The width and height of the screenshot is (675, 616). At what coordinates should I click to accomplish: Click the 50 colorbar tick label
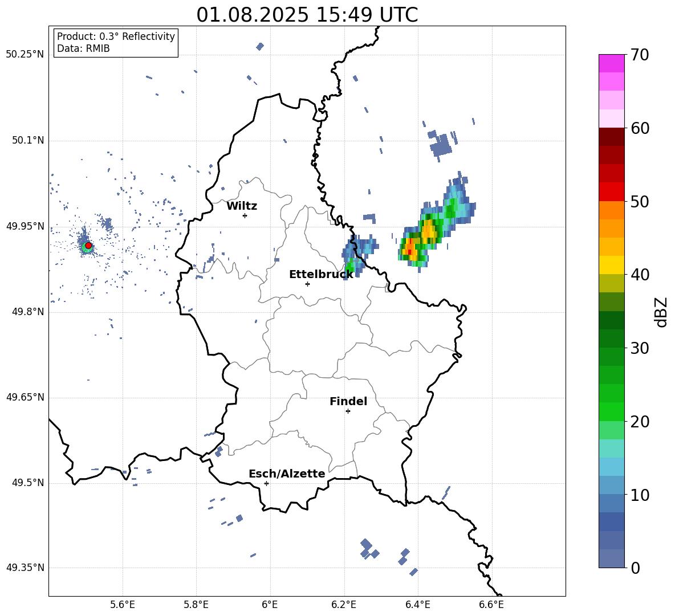[640, 202]
